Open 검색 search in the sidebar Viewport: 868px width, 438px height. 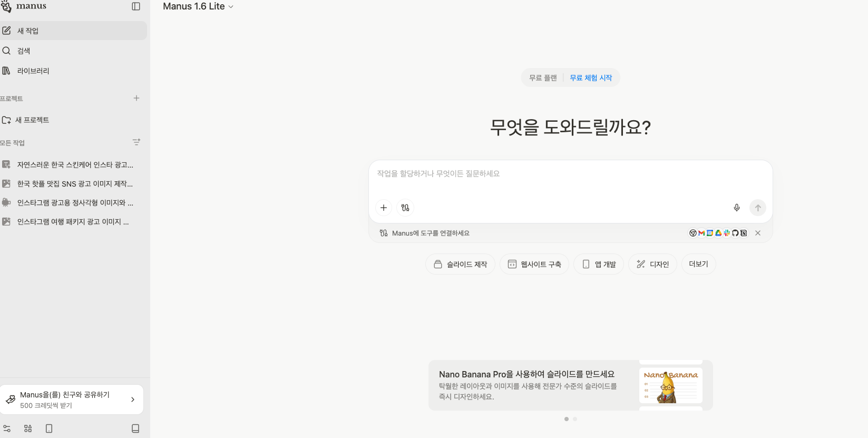[x=23, y=51]
